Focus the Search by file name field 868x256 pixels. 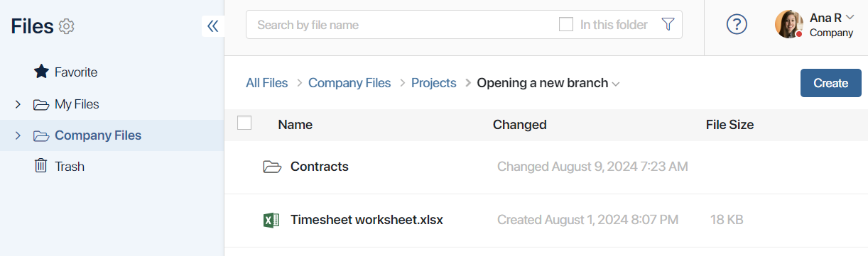click(401, 25)
